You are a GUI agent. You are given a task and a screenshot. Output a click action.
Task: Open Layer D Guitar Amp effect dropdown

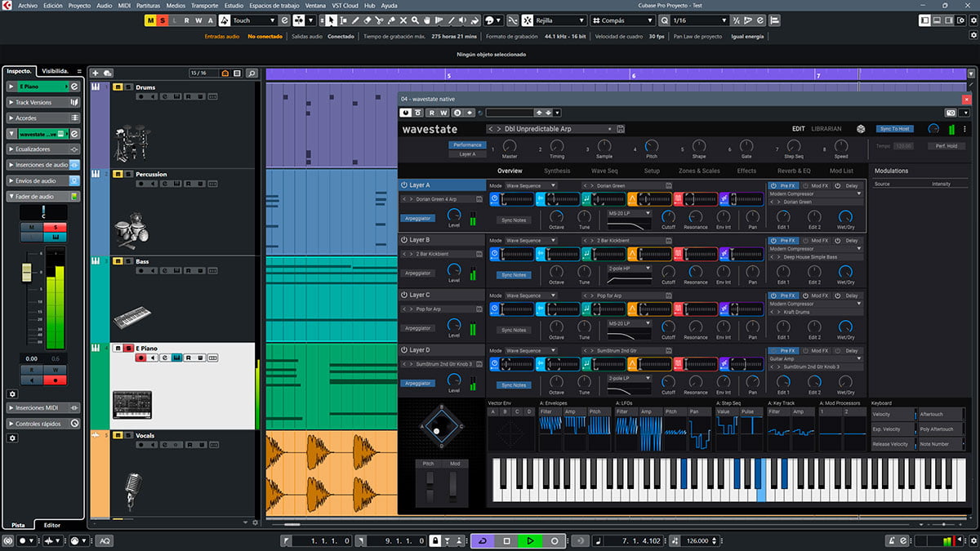pos(815,358)
